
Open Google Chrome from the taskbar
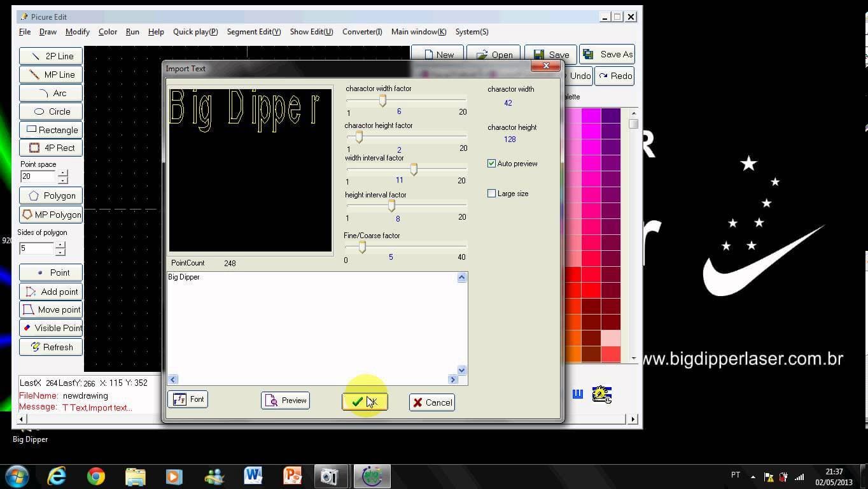[96, 476]
